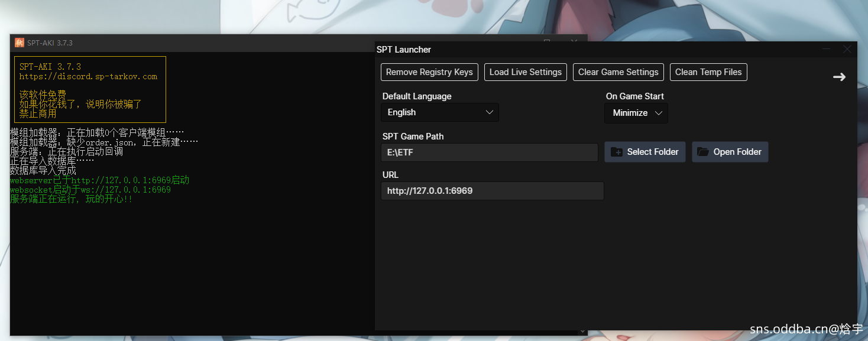Click the order.json console log line
Screen dimensions: 868x341
coord(104,142)
